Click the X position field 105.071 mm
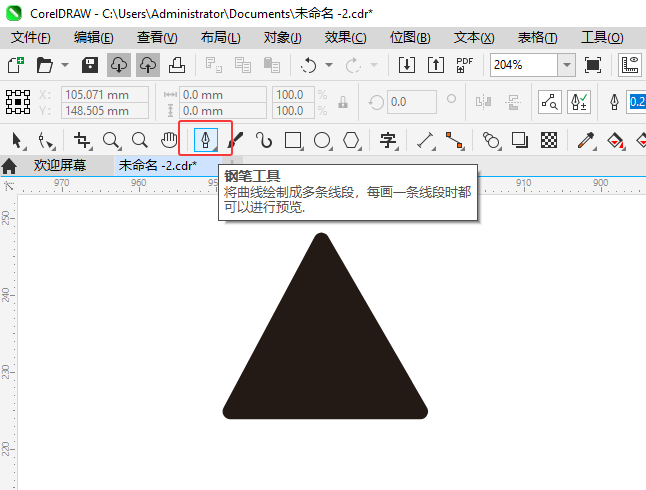 point(105,95)
